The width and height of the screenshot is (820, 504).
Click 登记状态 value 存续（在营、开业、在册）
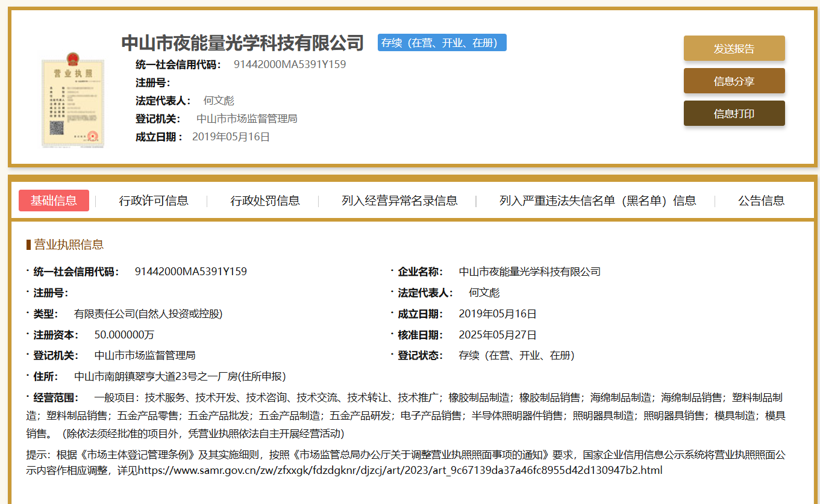[x=517, y=355]
